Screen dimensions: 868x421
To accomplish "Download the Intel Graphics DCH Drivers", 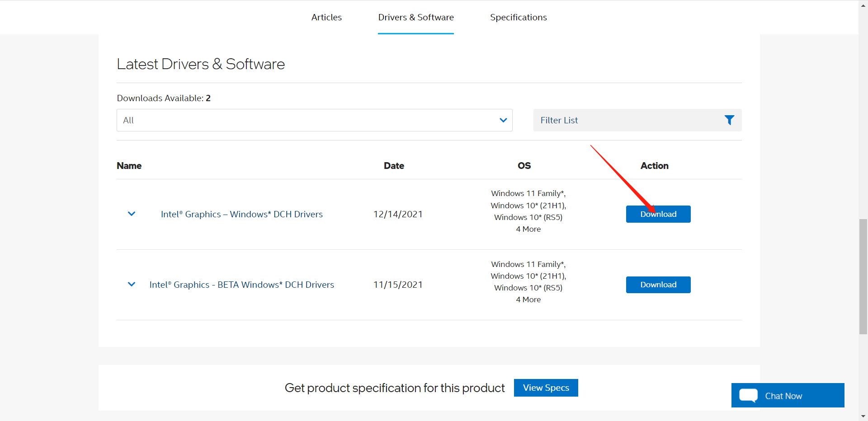I will pos(658,214).
